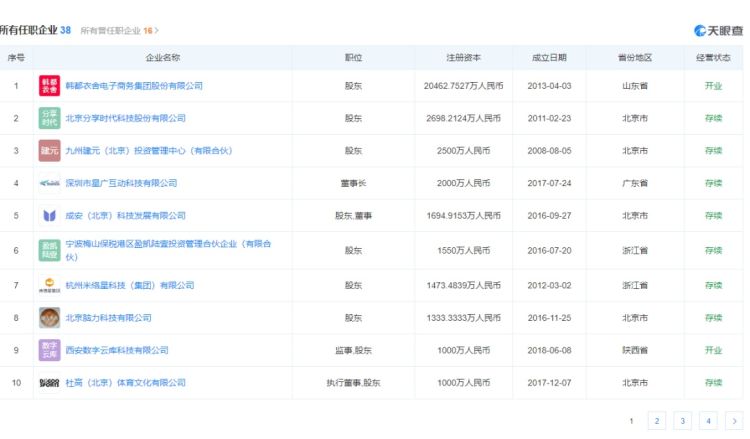
Task: Go to pagination page 3
Action: point(683,421)
